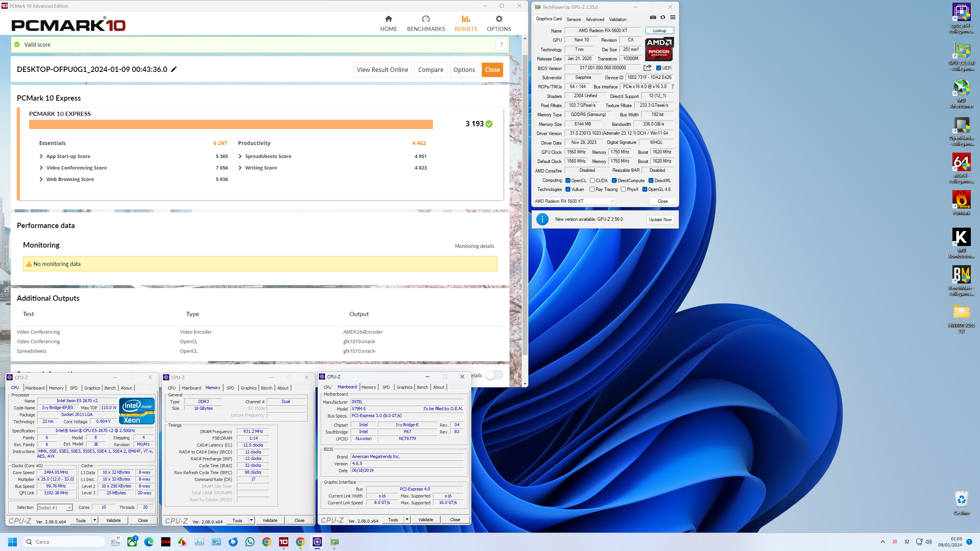Edit result name with pencil icon
The width and height of the screenshot is (980, 551).
click(174, 69)
